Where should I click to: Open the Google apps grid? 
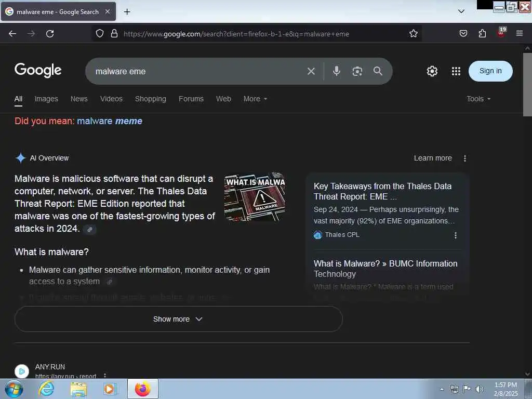(x=456, y=71)
